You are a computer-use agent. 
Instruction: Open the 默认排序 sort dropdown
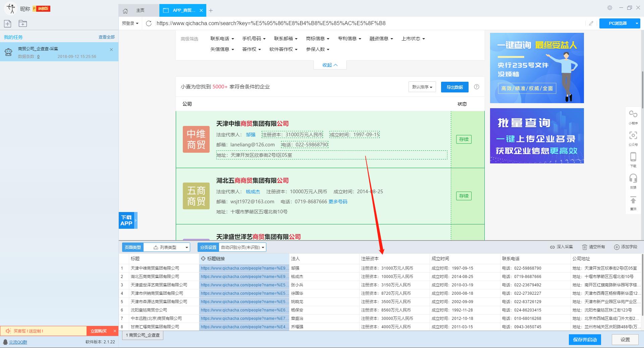click(422, 87)
